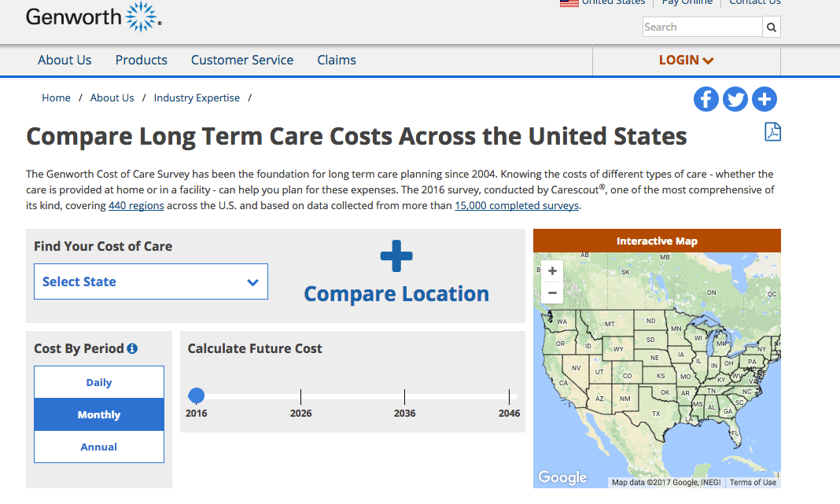This screenshot has height=504, width=840.
Task: Click the United States flag icon
Action: (x=569, y=2)
